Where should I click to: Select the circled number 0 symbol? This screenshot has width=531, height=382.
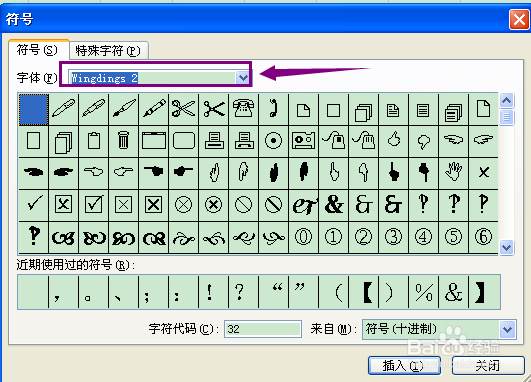tap(303, 237)
